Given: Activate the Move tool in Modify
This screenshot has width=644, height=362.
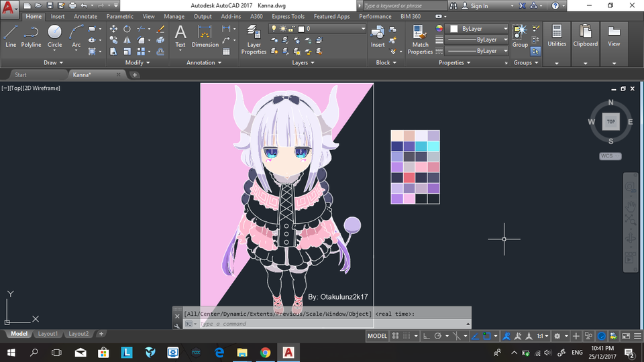Looking at the screenshot, I should click(x=113, y=29).
